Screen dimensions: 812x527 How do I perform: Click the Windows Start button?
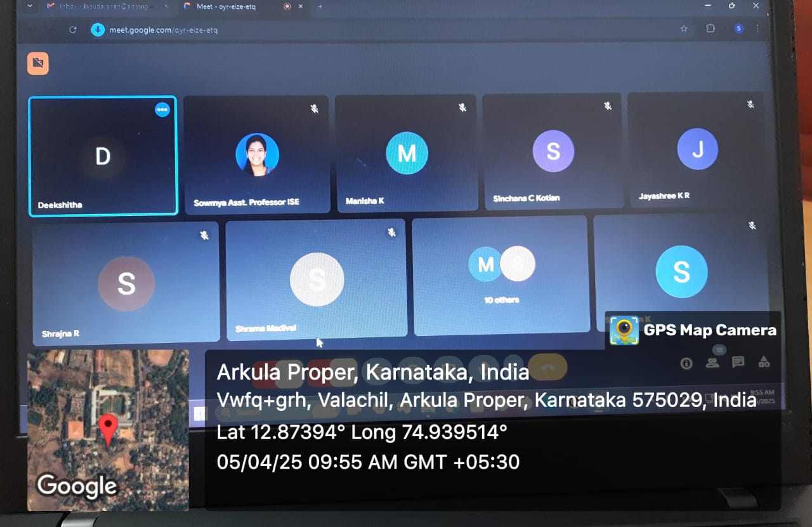[199, 414]
